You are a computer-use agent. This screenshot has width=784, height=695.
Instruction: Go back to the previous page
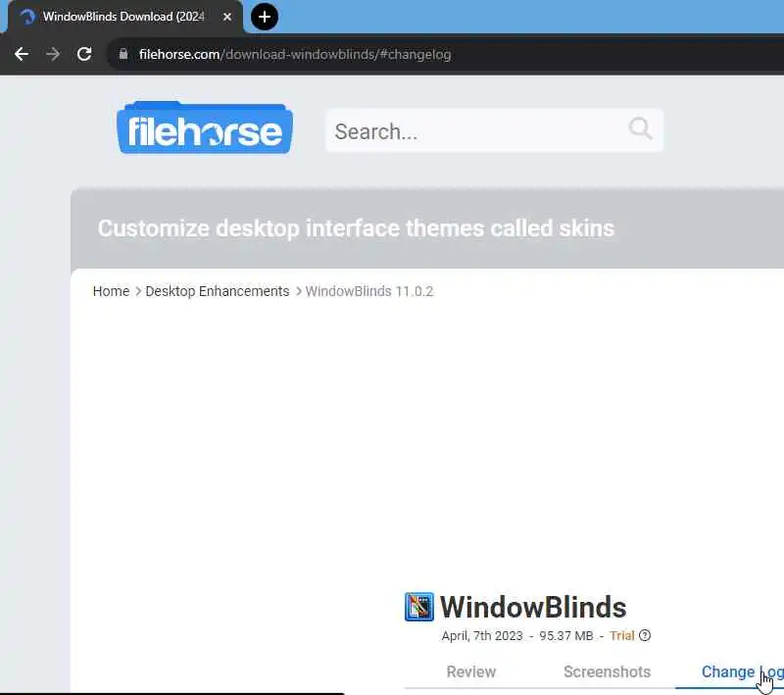click(x=22, y=54)
